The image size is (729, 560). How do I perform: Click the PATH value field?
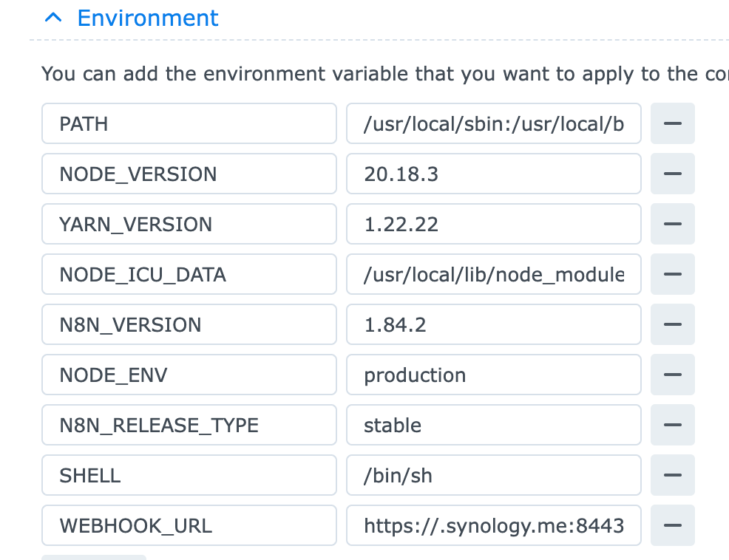pyautogui.click(x=493, y=123)
